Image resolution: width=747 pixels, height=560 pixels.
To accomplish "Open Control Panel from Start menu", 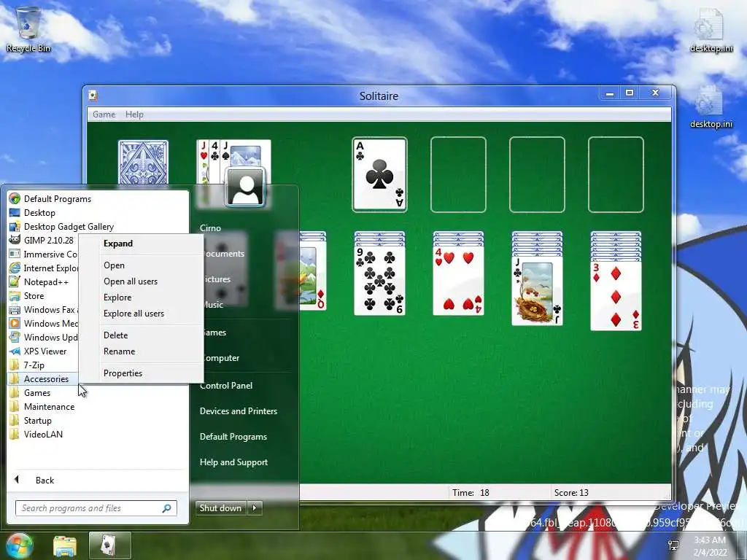I will click(x=226, y=386).
